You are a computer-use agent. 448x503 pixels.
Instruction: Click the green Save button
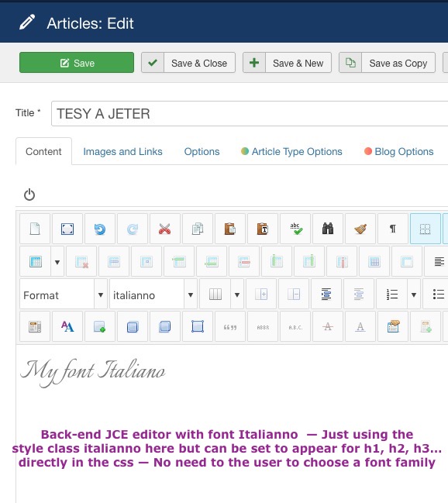[77, 63]
